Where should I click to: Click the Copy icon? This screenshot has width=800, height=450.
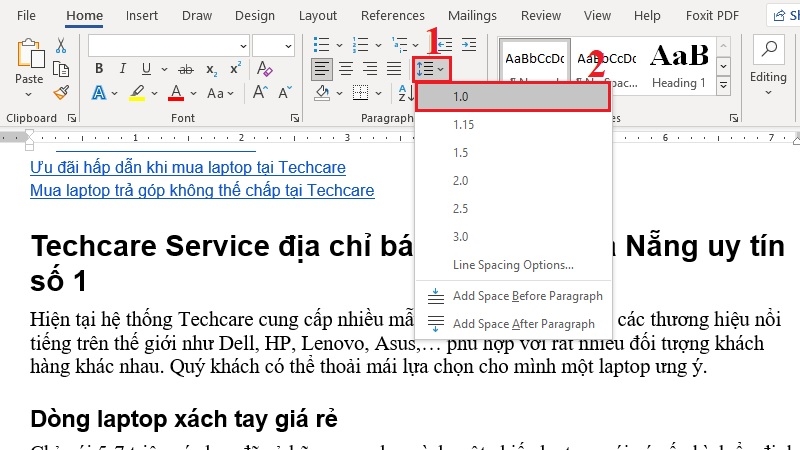[x=61, y=69]
